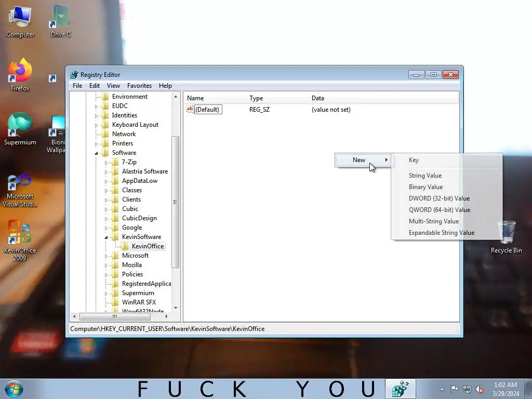
Task: Select the AppDataLow key
Action: pyautogui.click(x=140, y=180)
